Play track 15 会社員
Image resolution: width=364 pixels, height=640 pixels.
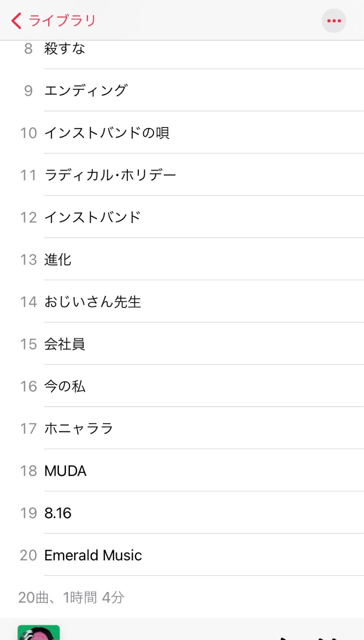click(x=65, y=344)
